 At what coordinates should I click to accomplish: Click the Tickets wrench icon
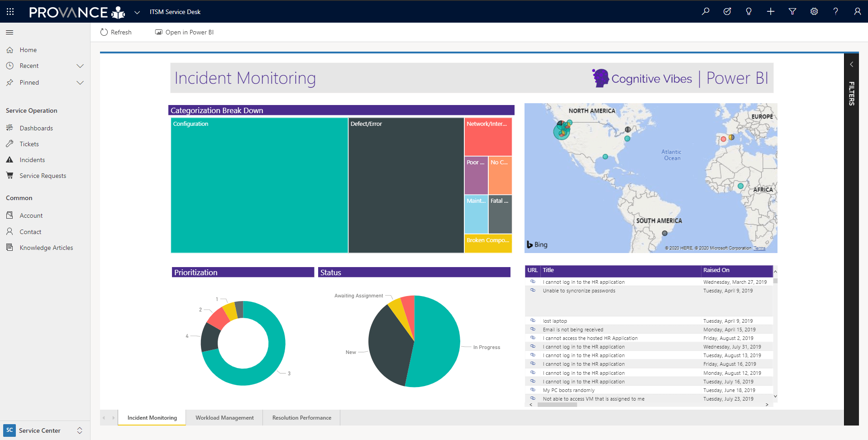[x=10, y=144]
